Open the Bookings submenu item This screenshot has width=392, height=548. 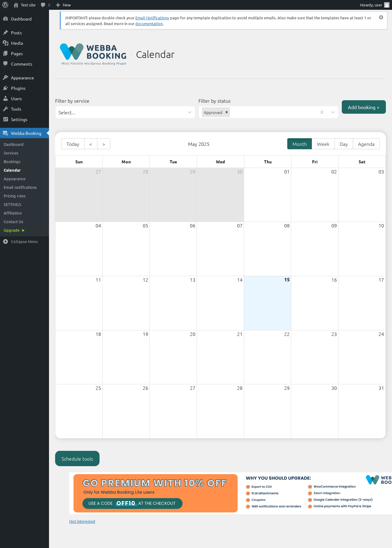point(12,162)
